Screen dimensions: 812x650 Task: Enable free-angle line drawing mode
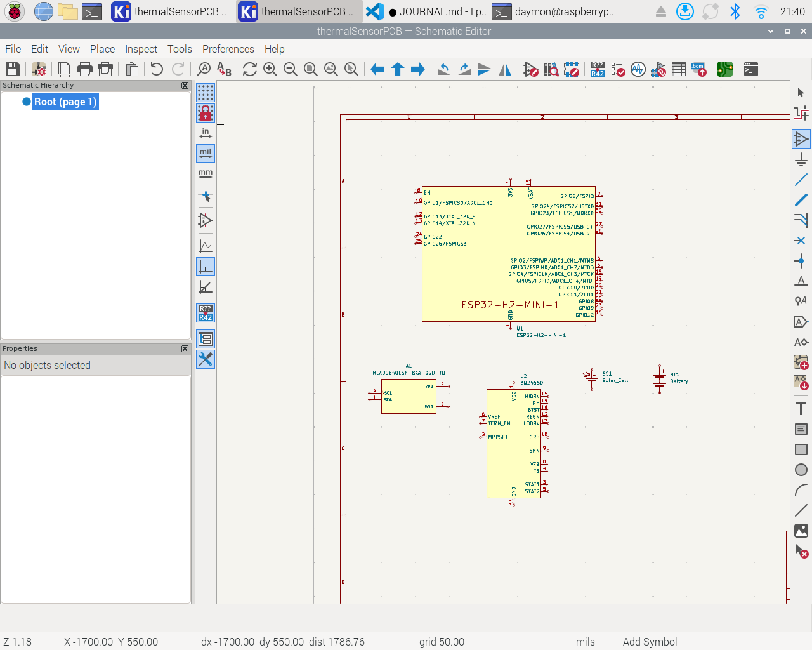click(x=206, y=246)
